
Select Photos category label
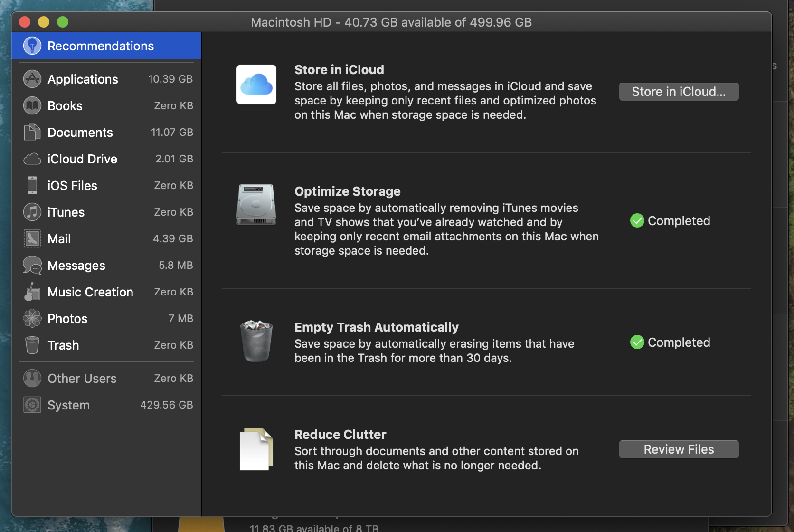[67, 319]
